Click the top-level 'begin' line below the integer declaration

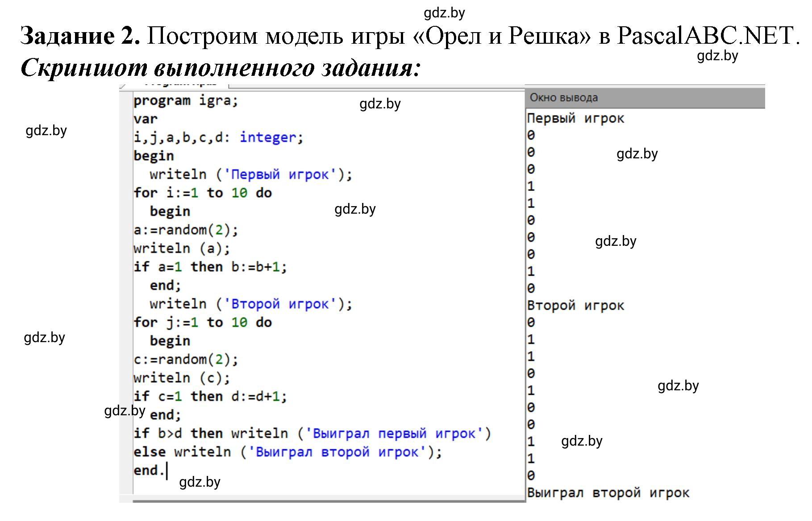(x=154, y=156)
